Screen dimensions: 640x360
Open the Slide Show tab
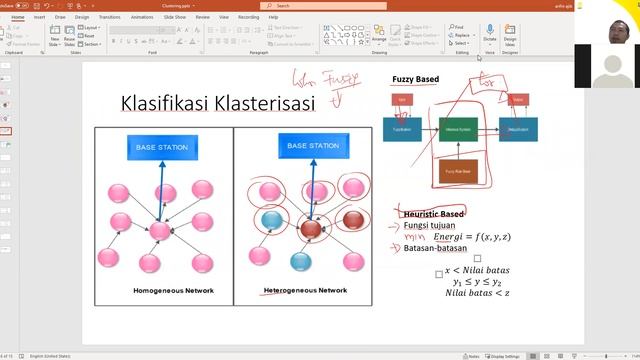coord(175,17)
